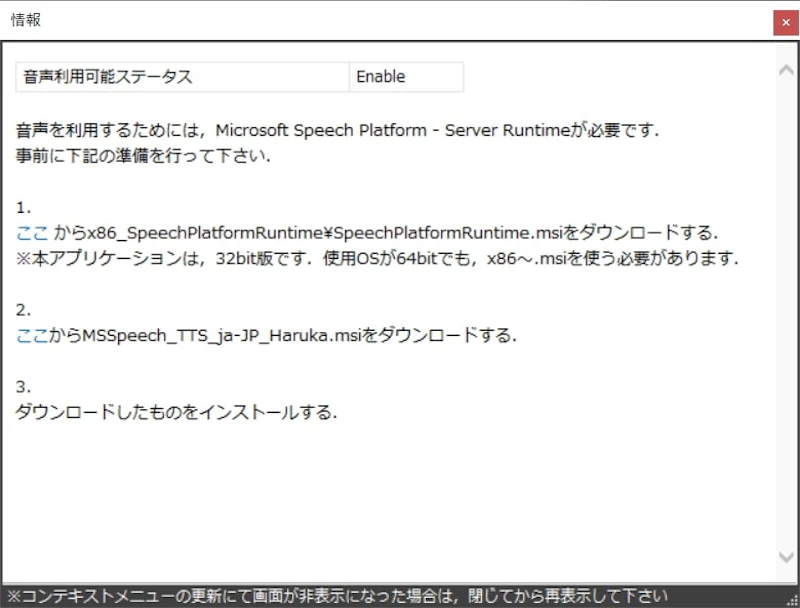Click the scrollbar up arrow

[787, 69]
